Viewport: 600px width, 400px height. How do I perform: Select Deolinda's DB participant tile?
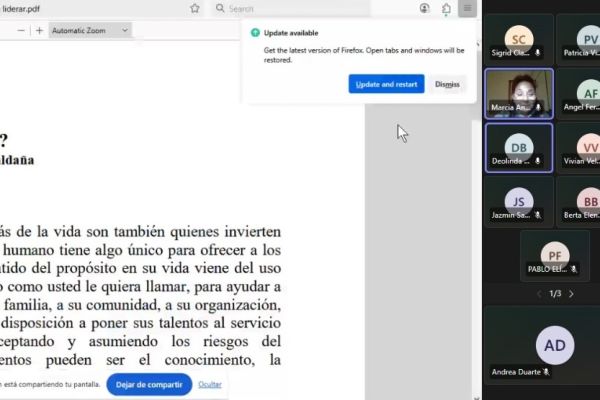click(x=518, y=148)
